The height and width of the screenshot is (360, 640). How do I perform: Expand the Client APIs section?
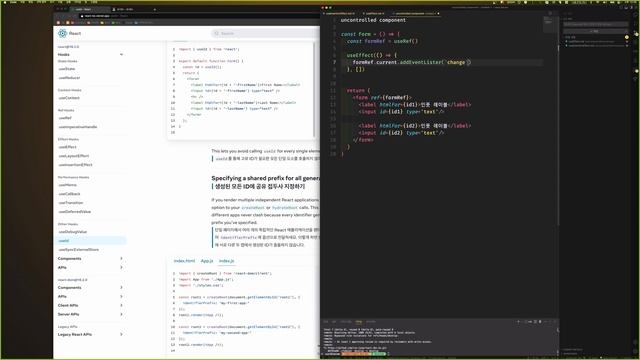pyautogui.click(x=121, y=305)
